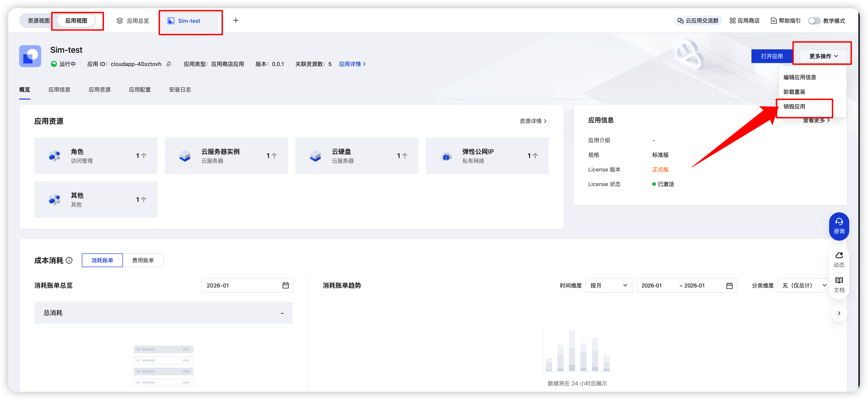Screen dimensions: 868x400
Task: Click the 应用商店 grid icon
Action: tap(732, 21)
